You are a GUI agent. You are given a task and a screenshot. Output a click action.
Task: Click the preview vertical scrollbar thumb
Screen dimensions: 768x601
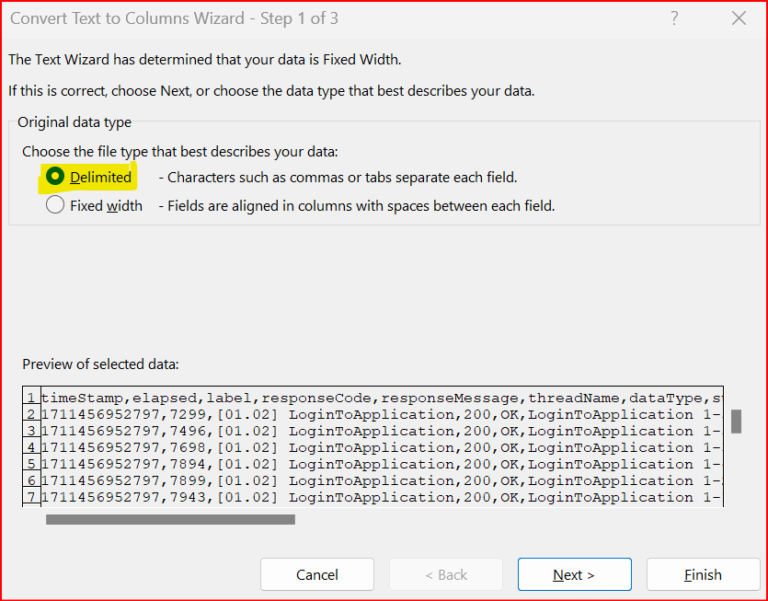736,421
